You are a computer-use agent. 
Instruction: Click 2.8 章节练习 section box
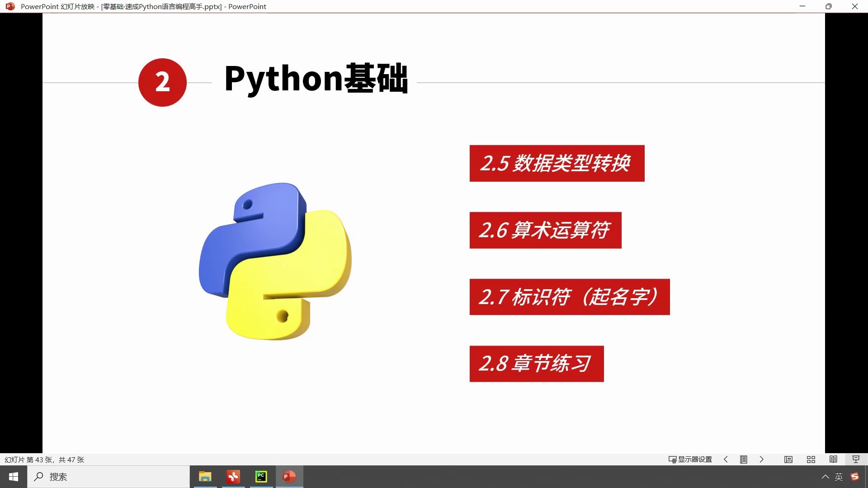click(537, 364)
